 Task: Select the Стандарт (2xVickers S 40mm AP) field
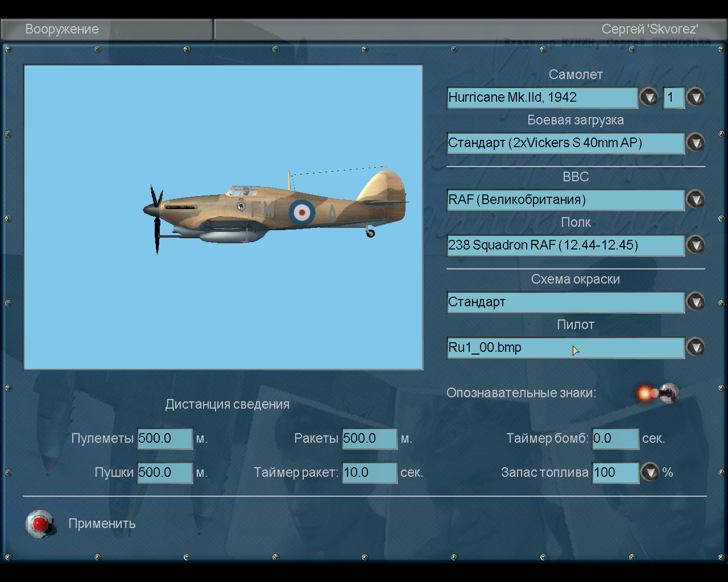coord(565,143)
